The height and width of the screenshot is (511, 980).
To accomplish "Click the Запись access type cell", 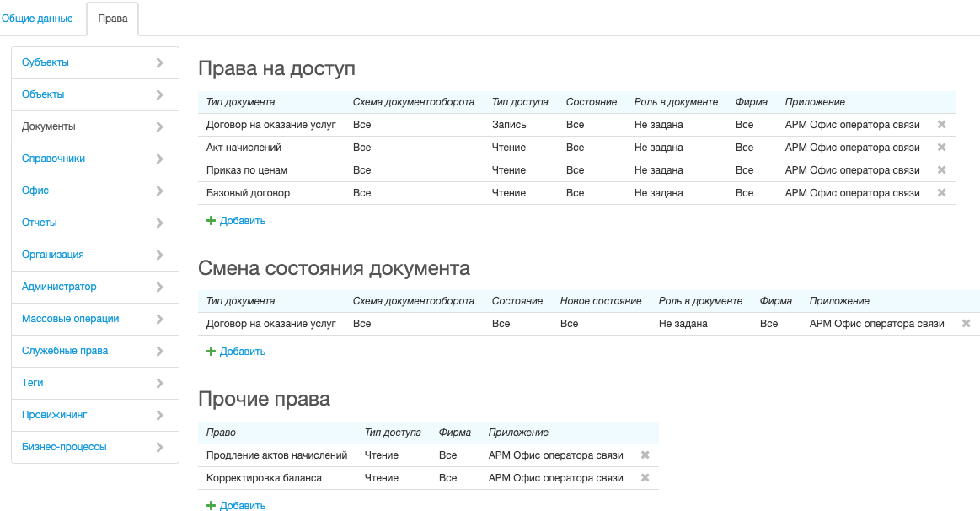I will click(509, 125).
